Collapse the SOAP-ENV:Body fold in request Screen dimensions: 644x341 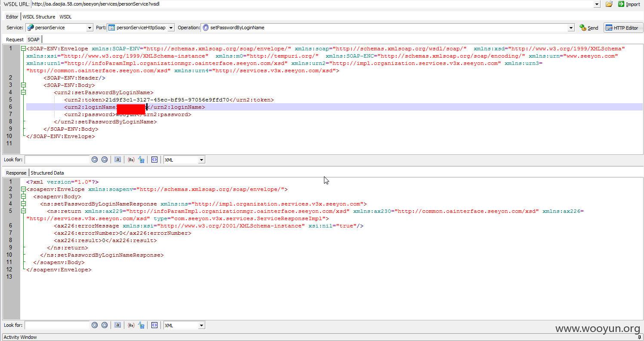click(x=23, y=85)
